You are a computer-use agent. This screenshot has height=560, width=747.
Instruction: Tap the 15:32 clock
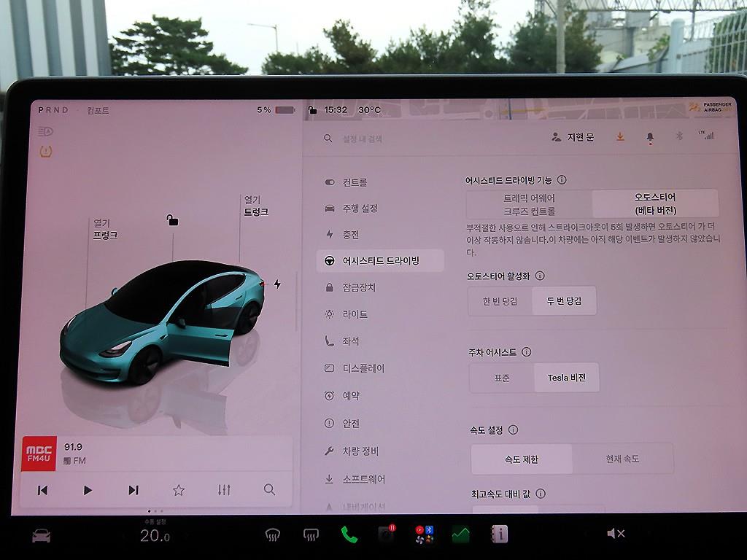[x=336, y=110]
